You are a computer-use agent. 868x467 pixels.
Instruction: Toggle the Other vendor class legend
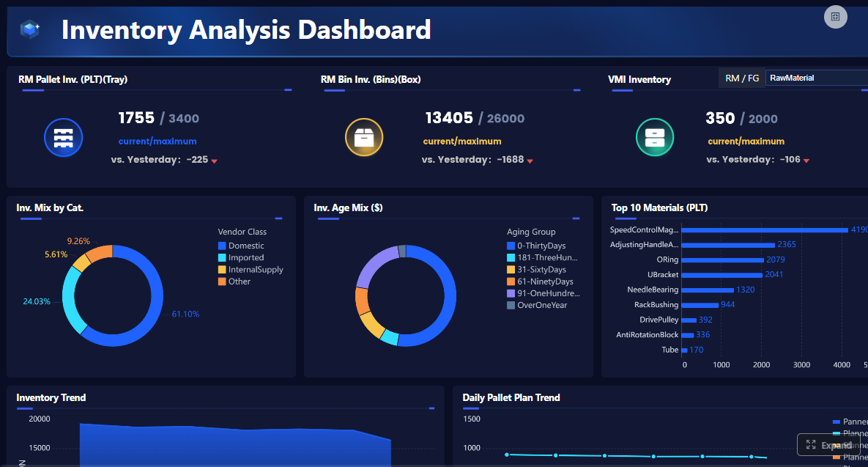[x=234, y=282]
